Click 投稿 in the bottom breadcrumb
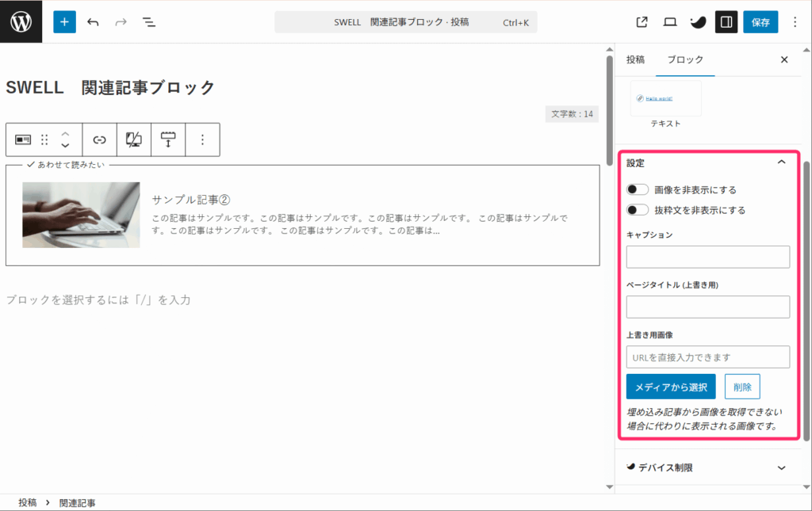The image size is (812, 511). (x=28, y=503)
